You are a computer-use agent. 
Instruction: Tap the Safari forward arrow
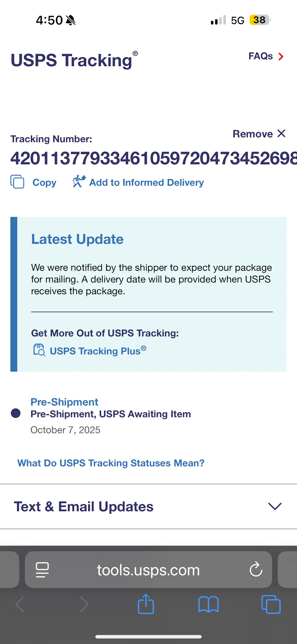(x=84, y=605)
